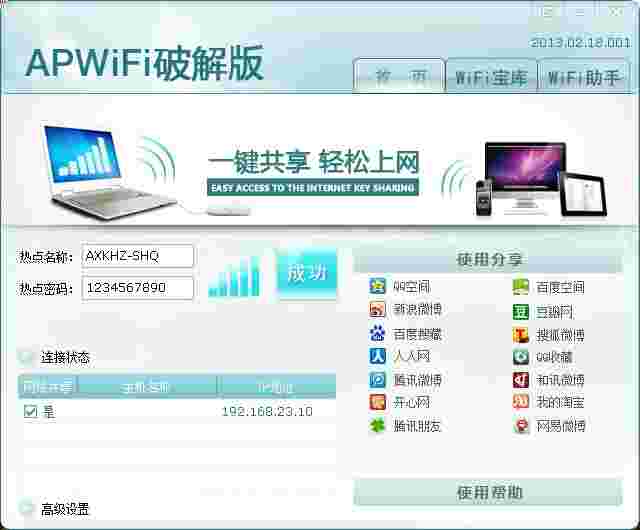The image size is (640, 530).
Task: Click the laptop image in the banner
Action: pyautogui.click(x=109, y=173)
